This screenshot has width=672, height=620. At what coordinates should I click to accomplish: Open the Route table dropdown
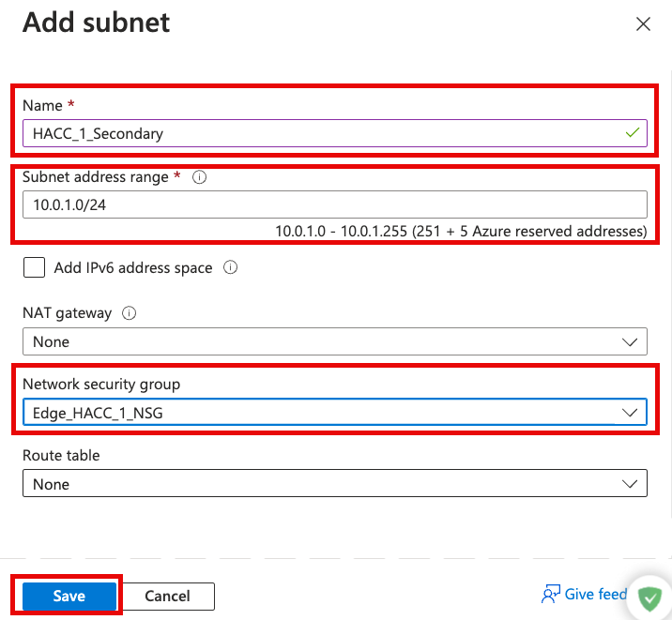click(335, 483)
